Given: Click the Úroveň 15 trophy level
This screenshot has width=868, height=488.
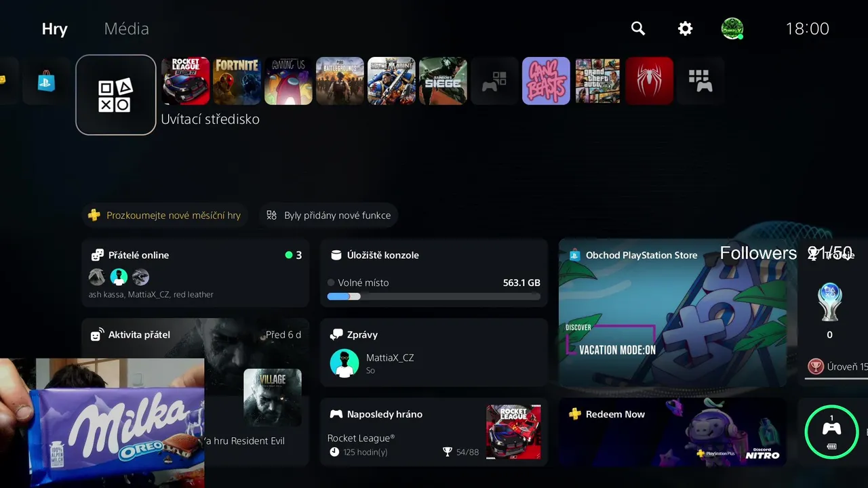Looking at the screenshot, I should [x=838, y=367].
